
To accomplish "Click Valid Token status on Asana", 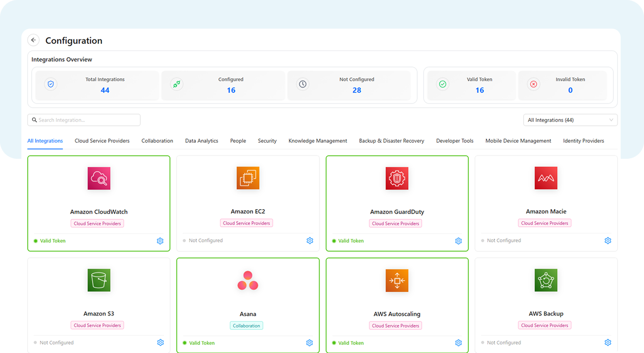I will click(x=199, y=343).
